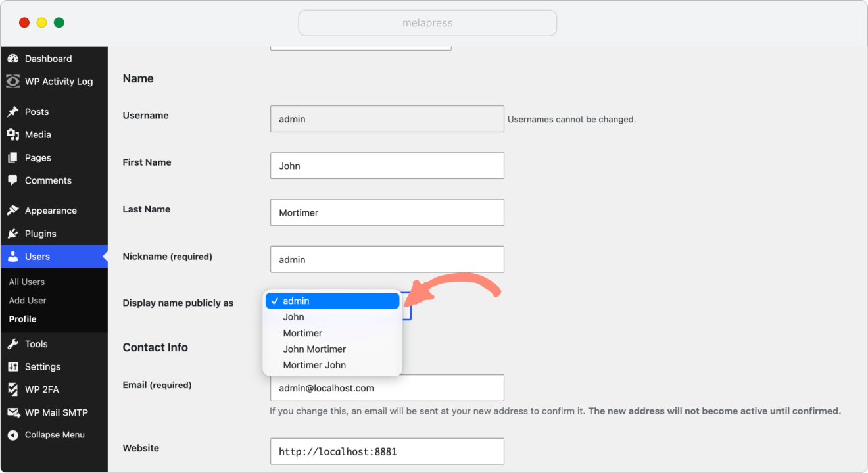Screen dimensions: 868x473
Task: Choose Mortimer in display name dropdown
Action: 332,333
